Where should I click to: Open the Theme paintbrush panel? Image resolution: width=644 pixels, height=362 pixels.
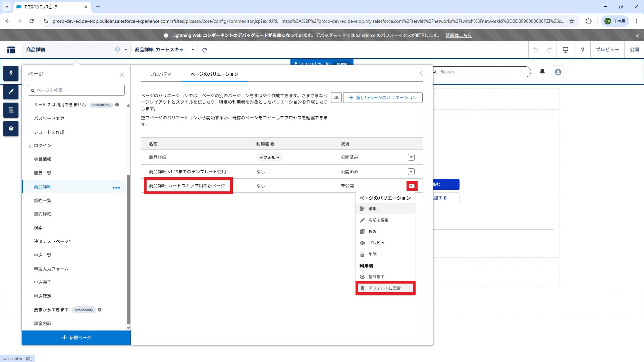11,92
